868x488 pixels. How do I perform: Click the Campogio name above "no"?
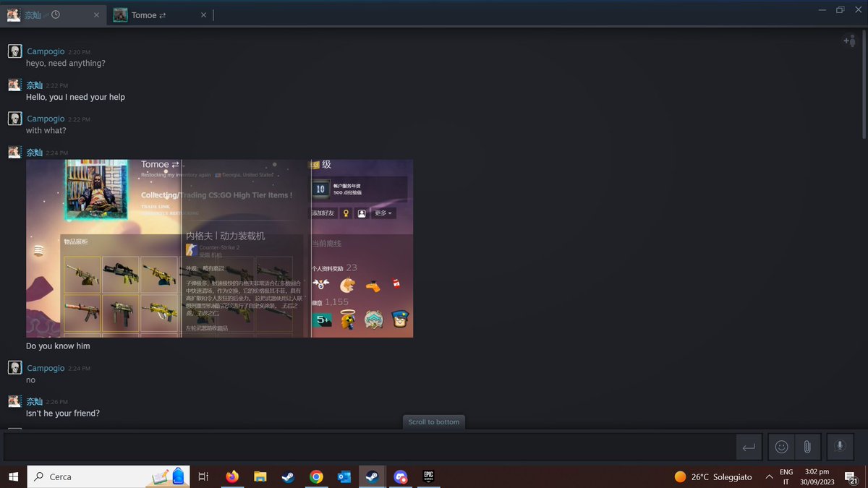pyautogui.click(x=46, y=368)
